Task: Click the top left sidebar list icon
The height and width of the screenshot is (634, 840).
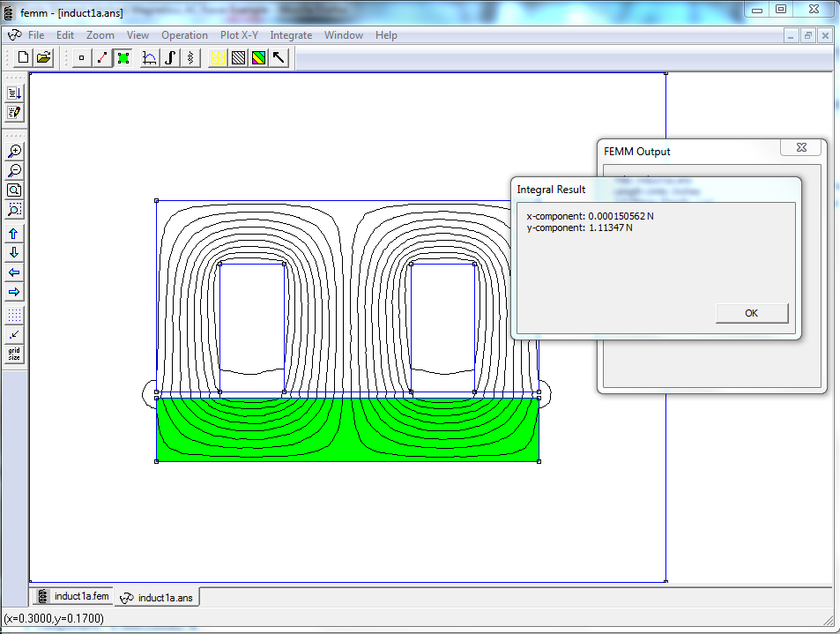Action: pos(14,93)
